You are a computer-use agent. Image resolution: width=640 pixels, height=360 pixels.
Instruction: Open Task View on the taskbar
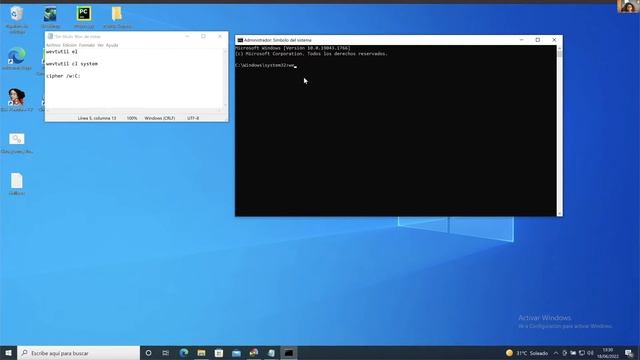pos(166,353)
